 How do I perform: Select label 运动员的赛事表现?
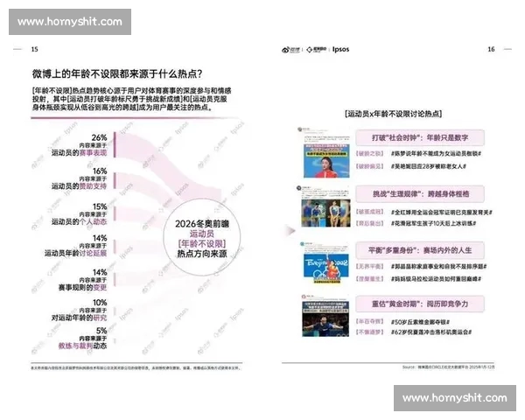pyautogui.click(x=79, y=153)
